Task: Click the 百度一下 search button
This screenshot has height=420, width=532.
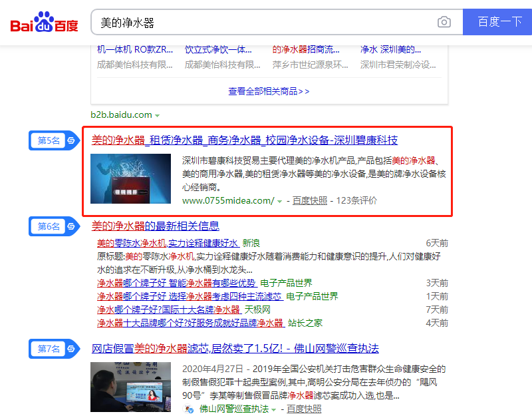Action: click(497, 22)
